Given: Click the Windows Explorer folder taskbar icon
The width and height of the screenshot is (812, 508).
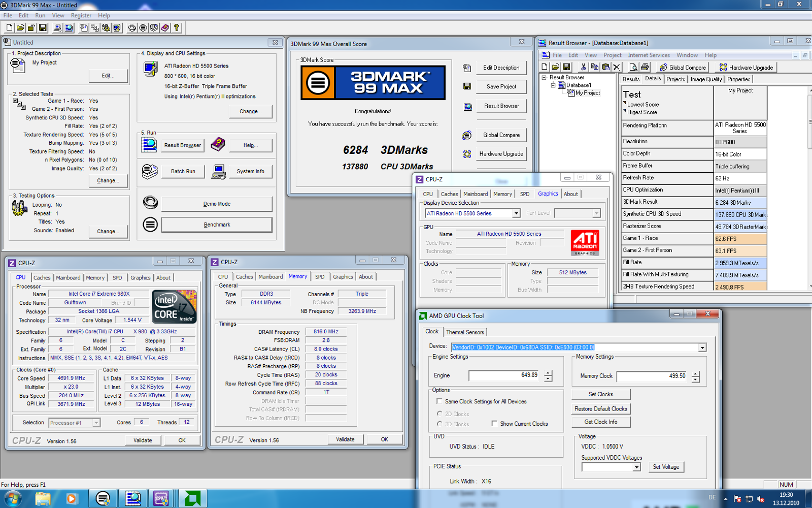Looking at the screenshot, I should (43, 498).
